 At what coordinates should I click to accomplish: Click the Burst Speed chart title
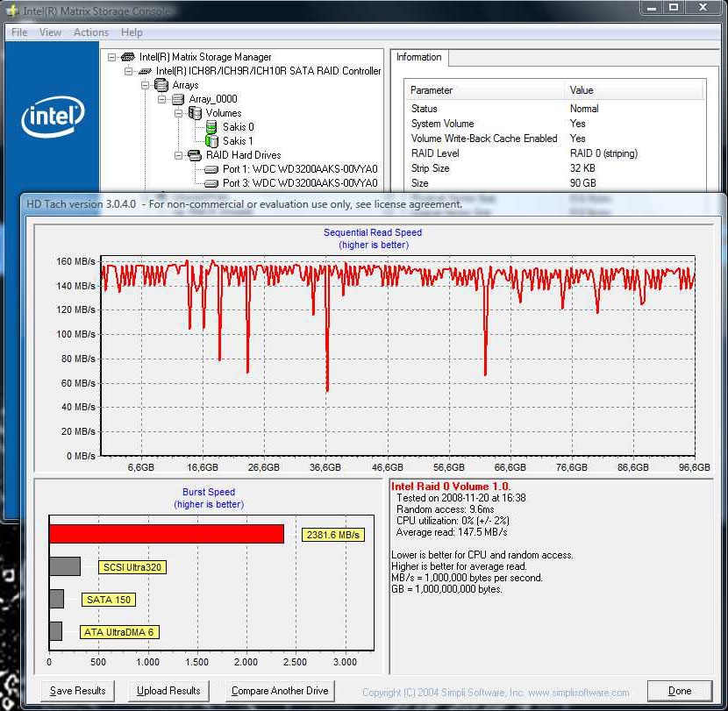coord(209,492)
